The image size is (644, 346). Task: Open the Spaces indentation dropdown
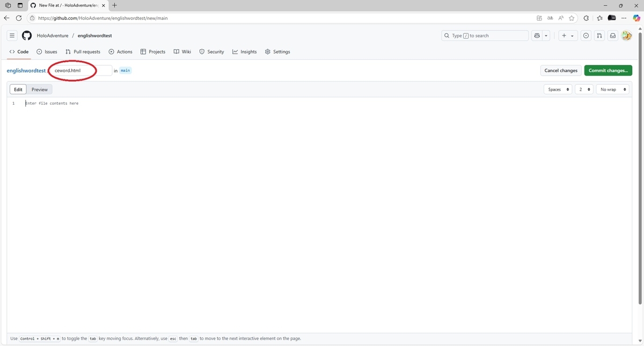coord(557,89)
